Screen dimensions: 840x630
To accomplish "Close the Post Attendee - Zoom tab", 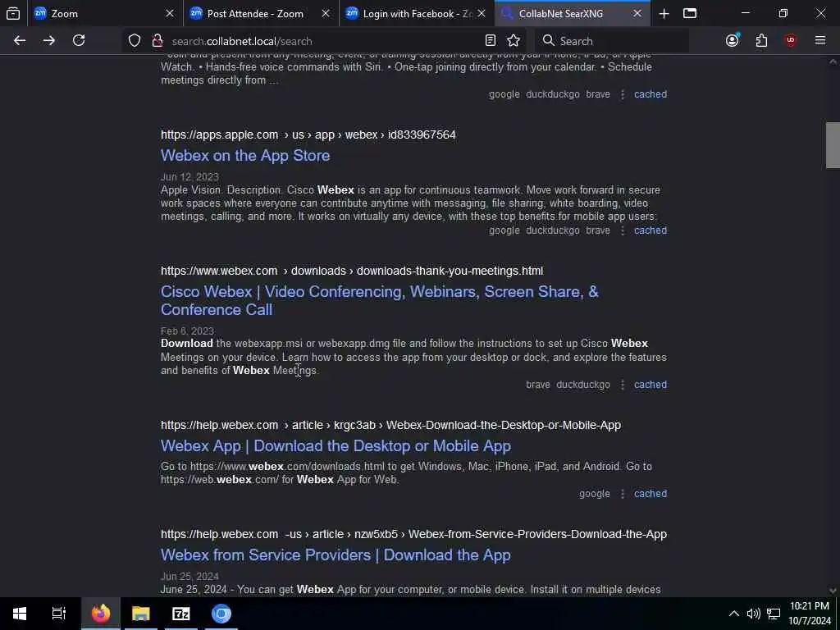I will [326, 14].
